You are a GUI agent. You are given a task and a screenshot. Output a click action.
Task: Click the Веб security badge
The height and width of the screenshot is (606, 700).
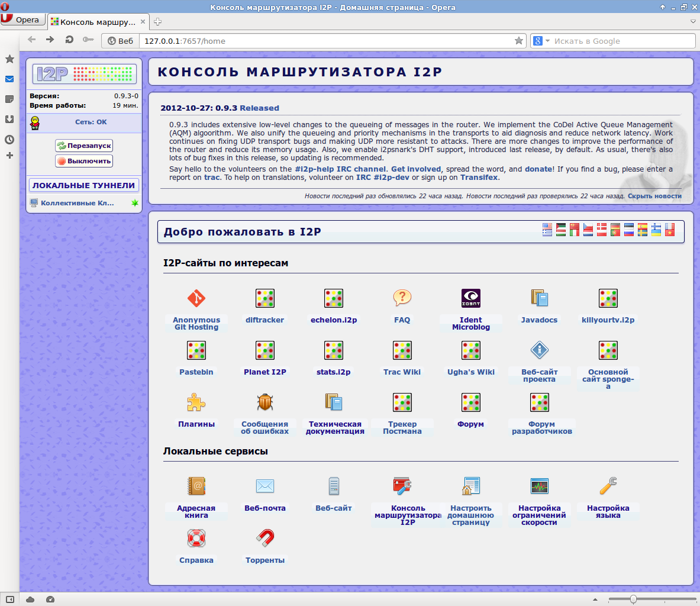pos(121,41)
